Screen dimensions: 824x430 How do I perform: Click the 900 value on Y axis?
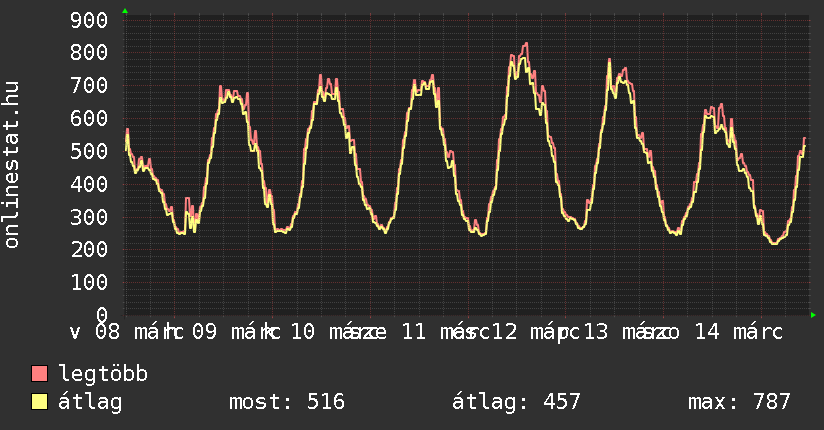pyautogui.click(x=91, y=20)
